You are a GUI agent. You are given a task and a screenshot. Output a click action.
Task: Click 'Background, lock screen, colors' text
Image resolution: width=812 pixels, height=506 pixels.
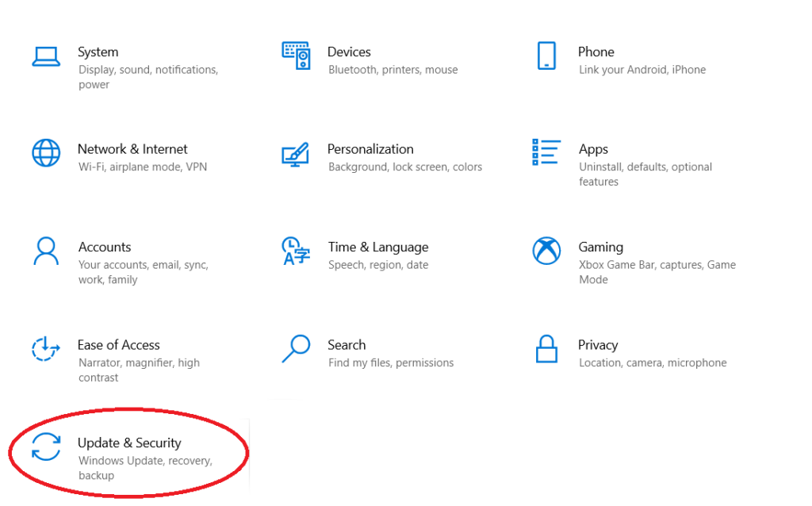405,167
